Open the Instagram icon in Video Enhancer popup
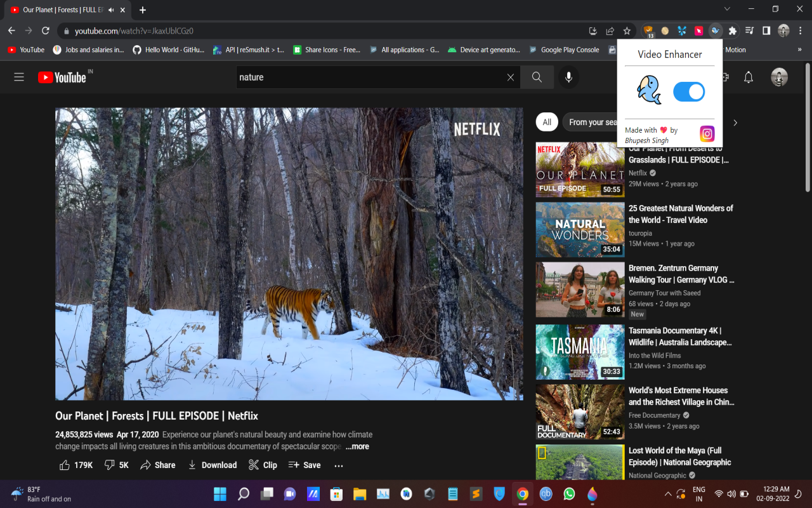The height and width of the screenshot is (508, 812). tap(707, 133)
